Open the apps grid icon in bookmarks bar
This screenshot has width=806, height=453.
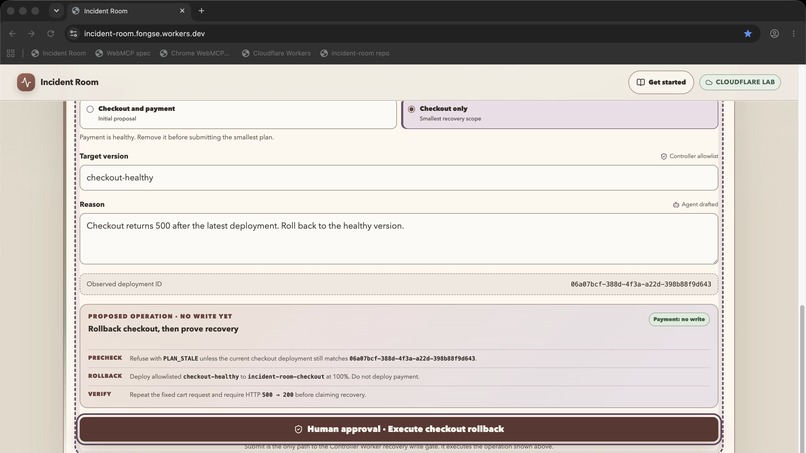11,53
